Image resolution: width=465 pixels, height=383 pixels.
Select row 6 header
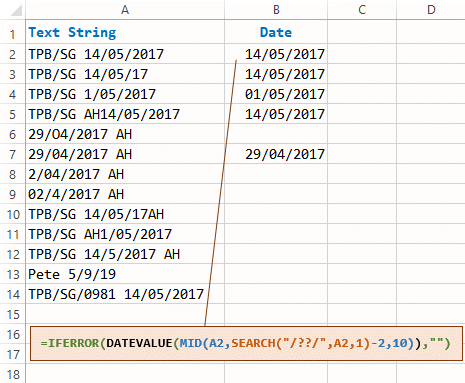[x=13, y=134]
